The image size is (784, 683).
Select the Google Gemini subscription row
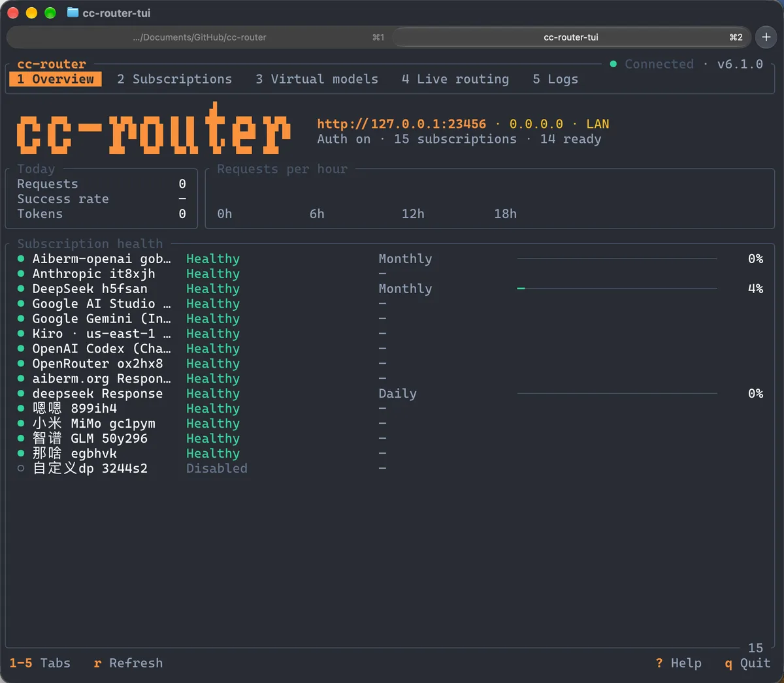390,319
